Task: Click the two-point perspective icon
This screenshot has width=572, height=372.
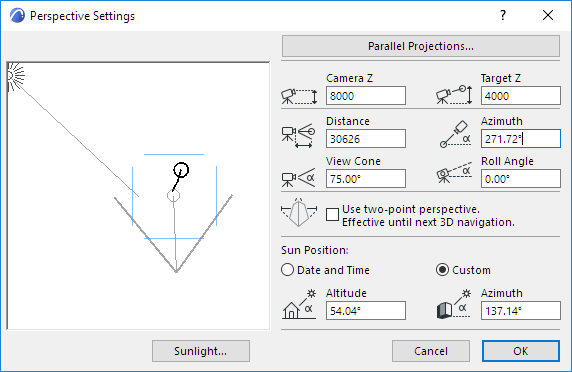Action: point(299,213)
